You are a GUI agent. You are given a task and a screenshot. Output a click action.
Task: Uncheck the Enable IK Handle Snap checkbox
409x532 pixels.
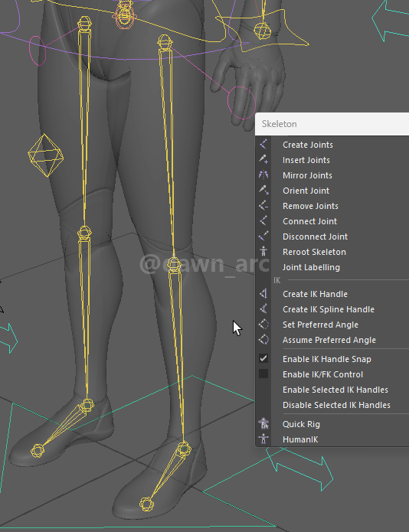click(x=263, y=358)
